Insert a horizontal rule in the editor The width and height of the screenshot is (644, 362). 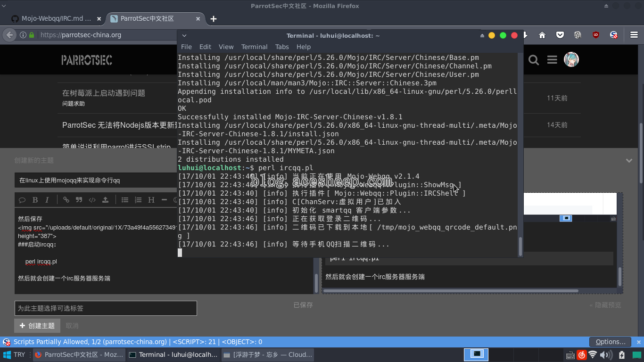(164, 200)
